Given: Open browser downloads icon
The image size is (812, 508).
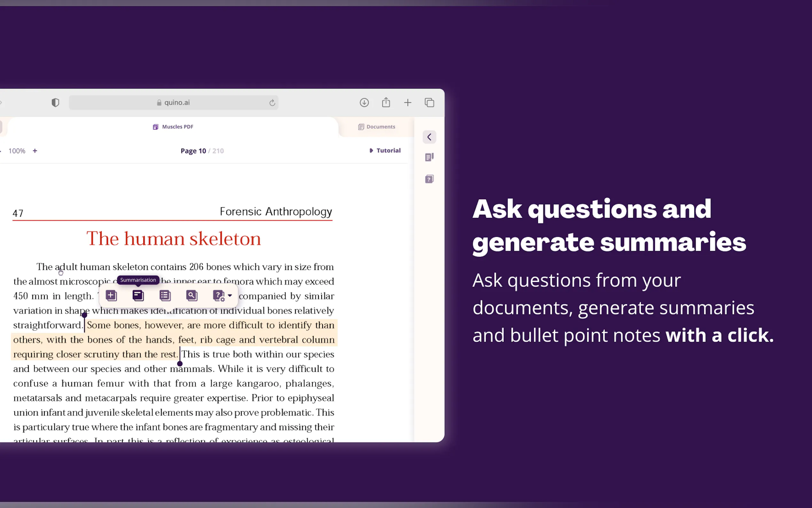Looking at the screenshot, I should point(364,102).
